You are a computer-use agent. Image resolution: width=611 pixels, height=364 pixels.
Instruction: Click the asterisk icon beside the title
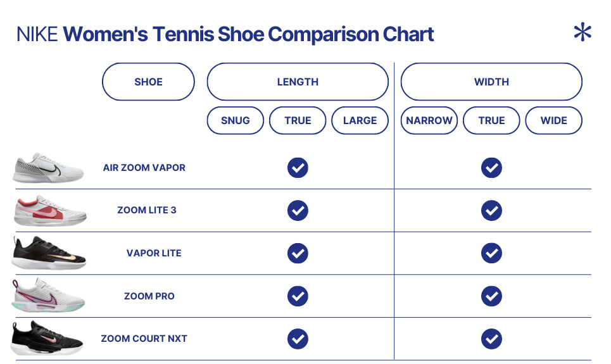(x=583, y=32)
